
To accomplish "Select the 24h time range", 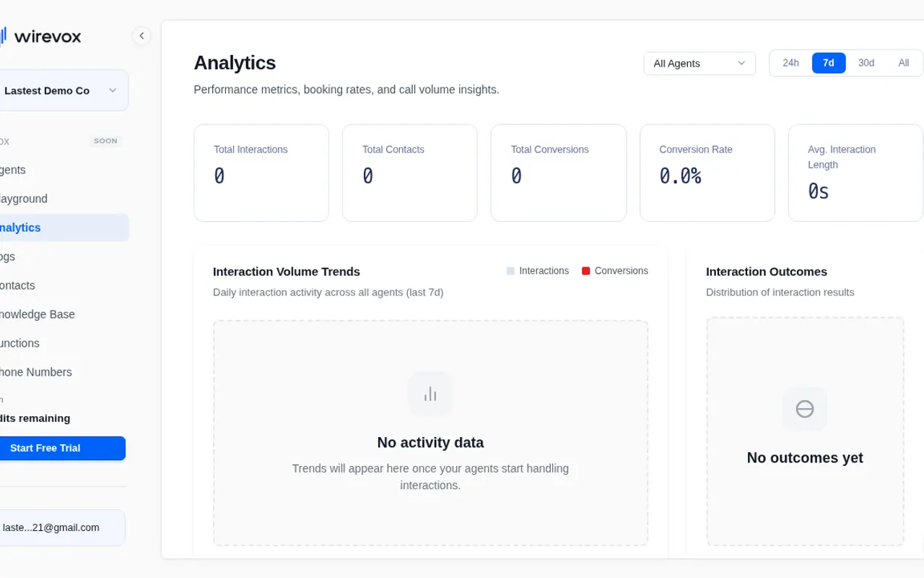I will 790,63.
